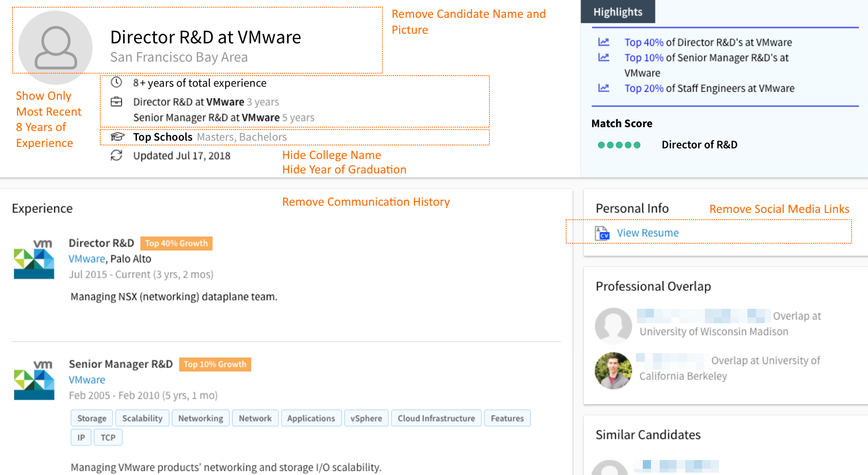Click the Top Schools Masters, Bachelors line
Screen dimensions: 868x475
click(x=210, y=137)
